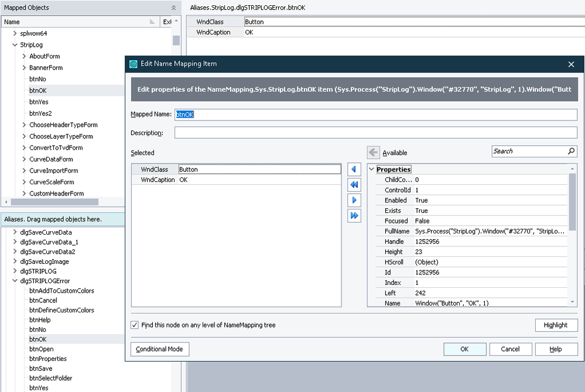The height and width of the screenshot is (392, 585).
Task: Collapse the Mapped Objects panel with double chevron
Action: tap(173, 8)
